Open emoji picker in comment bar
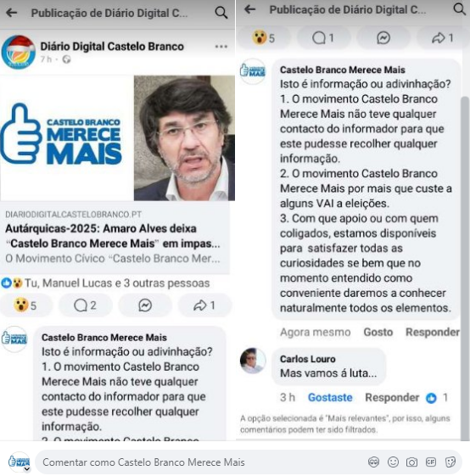This screenshot has height=476, width=470. pyautogui.click(x=393, y=462)
